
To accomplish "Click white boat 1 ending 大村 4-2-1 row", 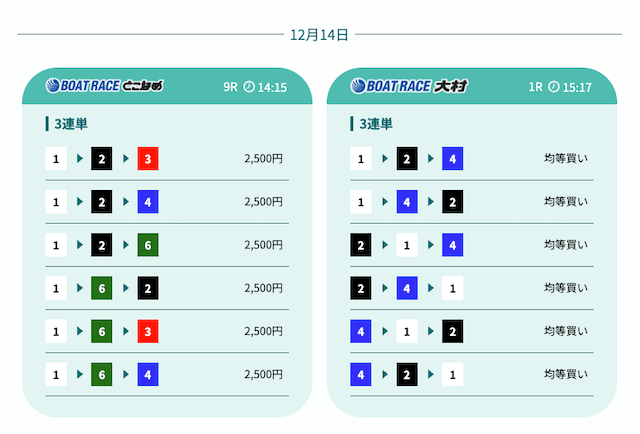I will point(453,374).
